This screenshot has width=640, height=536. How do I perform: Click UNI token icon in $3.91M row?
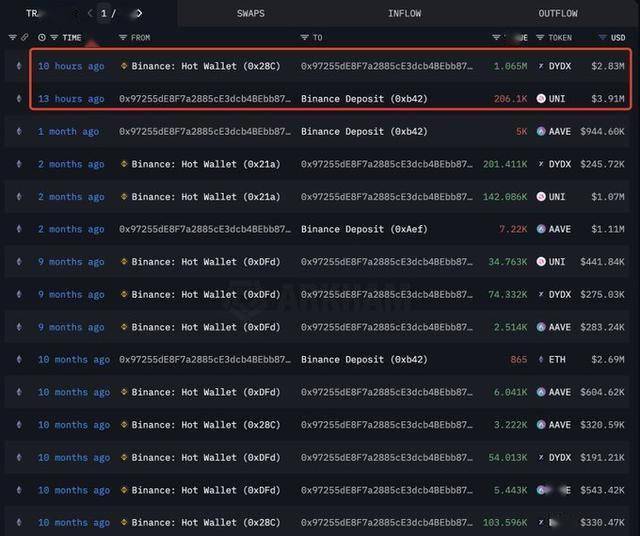pos(541,98)
